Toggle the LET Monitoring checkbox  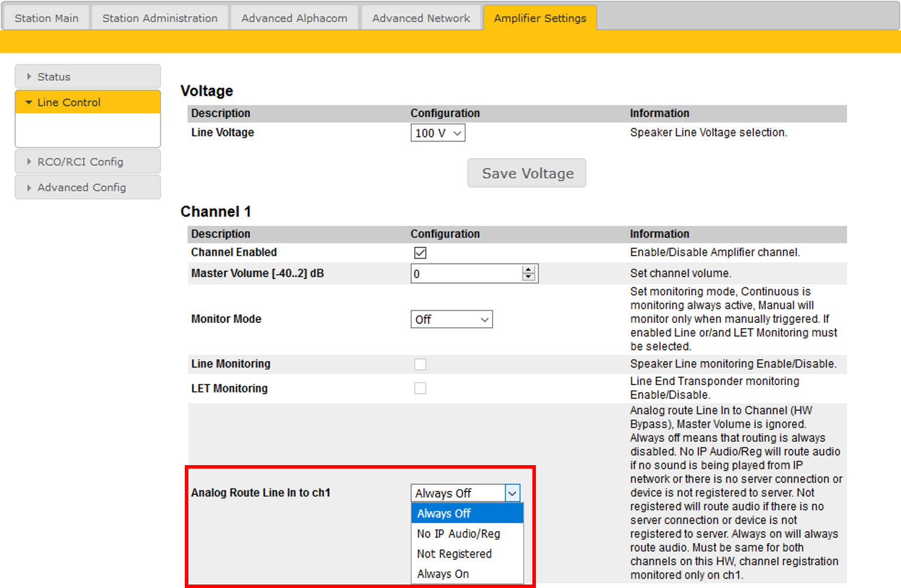(x=420, y=388)
